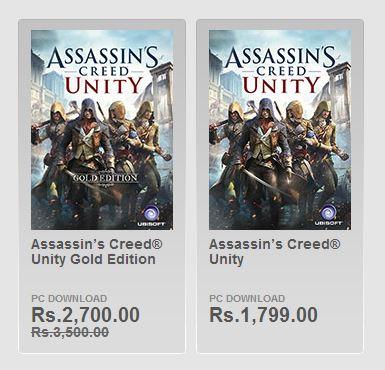385x370 pixels.
Task: Click ASSASSIN'S logo text on standard cover
Action: pyautogui.click(x=281, y=58)
